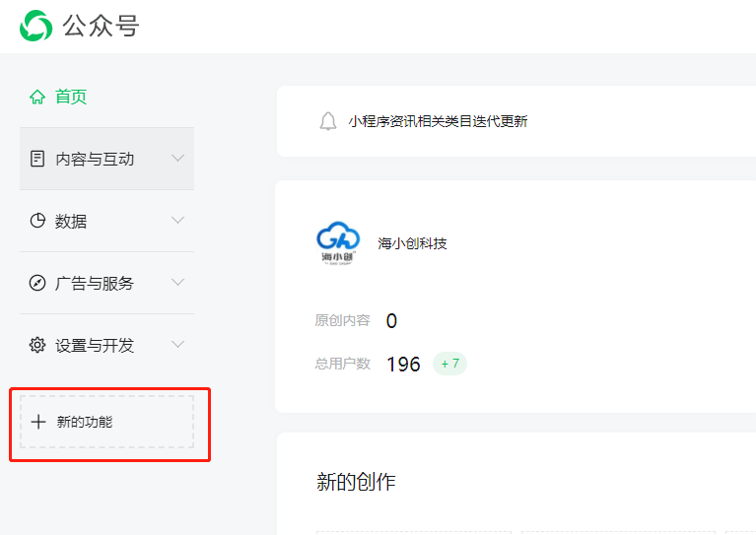Expand the 内容与互动 chevron arrow
756x535 pixels.
177,159
